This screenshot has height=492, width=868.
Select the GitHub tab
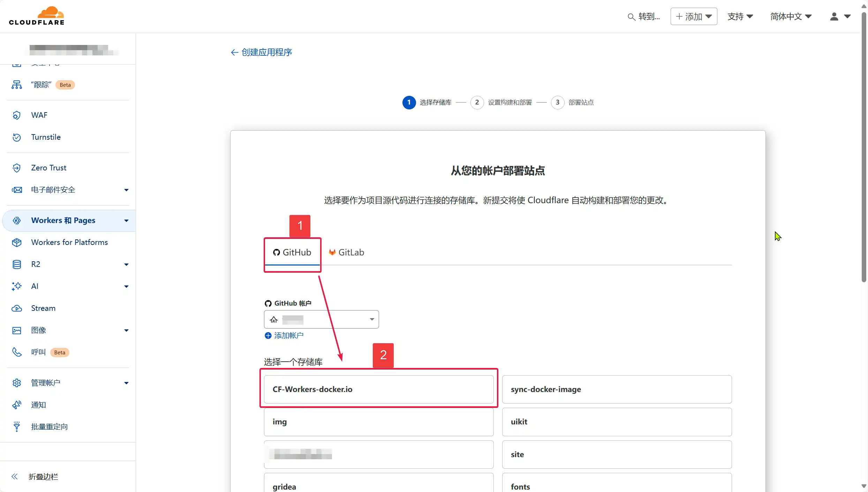[x=292, y=252]
